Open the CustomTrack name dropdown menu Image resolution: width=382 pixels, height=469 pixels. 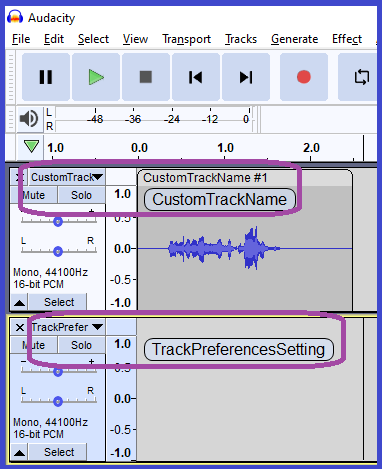(67, 177)
